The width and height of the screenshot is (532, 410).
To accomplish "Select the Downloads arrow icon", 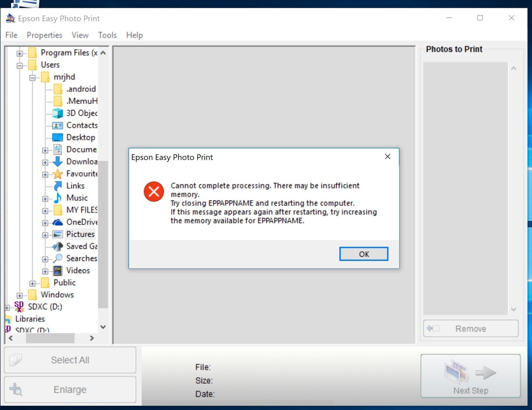I will pos(58,162).
